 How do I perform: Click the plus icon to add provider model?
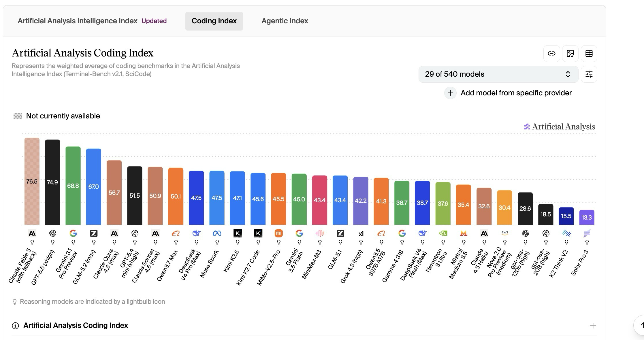[x=450, y=93]
